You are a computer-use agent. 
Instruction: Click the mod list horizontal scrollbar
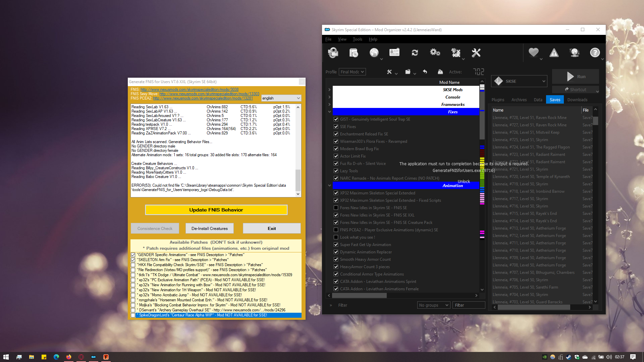click(359, 296)
